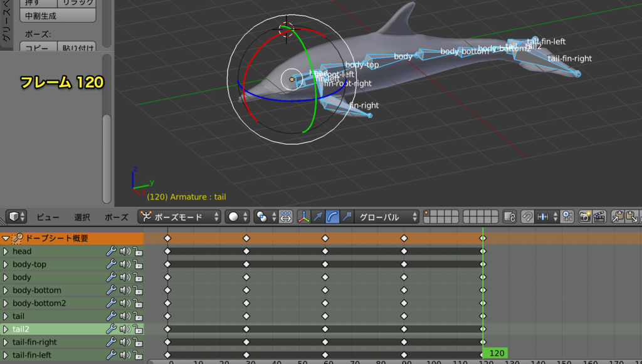642x364 pixels.
Task: Click the head keyframe diamond at frame 30
Action: point(246,251)
